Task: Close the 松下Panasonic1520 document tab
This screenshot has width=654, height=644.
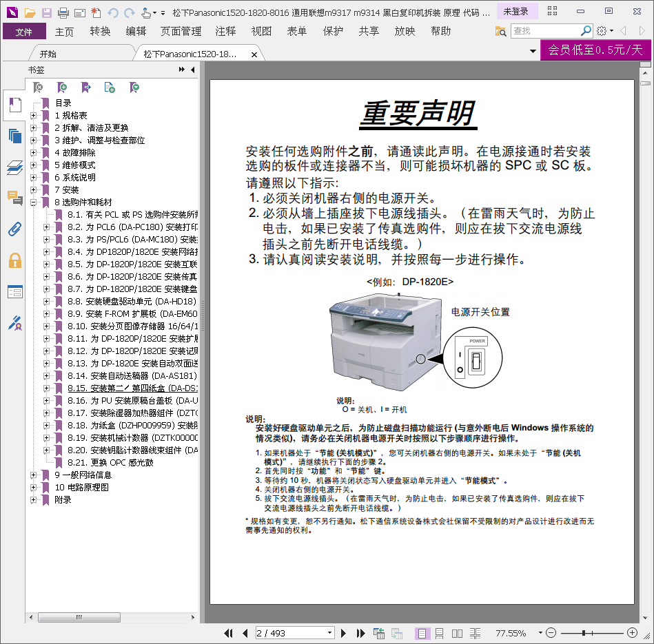Action: point(254,54)
